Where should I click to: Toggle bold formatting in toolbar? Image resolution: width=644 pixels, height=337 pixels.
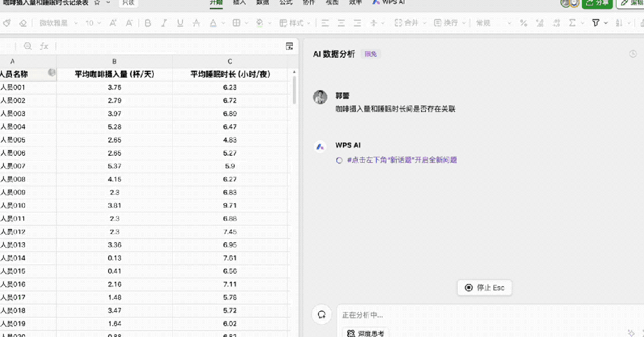148,23
